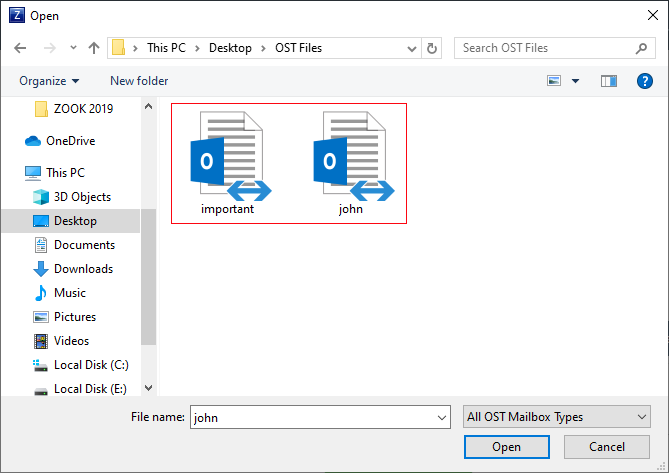This screenshot has height=473, width=669.
Task: Click OST Files breadcrumb in address bar
Action: 298,48
